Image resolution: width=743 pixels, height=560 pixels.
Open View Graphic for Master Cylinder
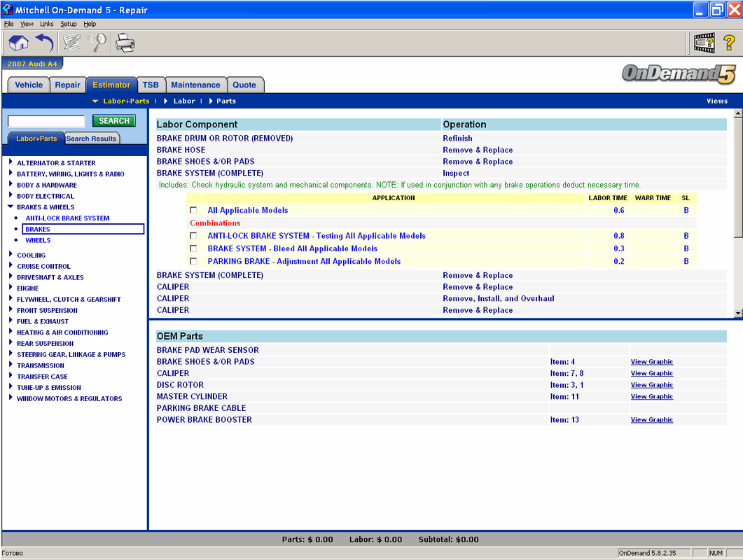tap(651, 396)
